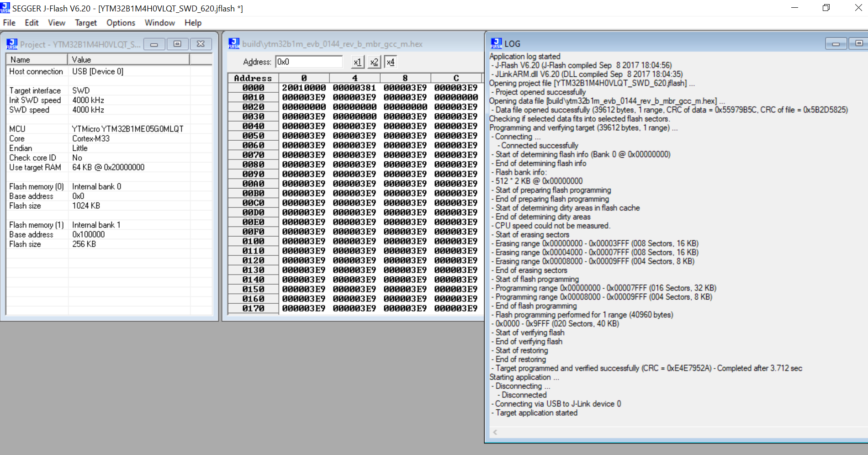
Task: Select the Flash memory (1) row
Action: (109, 225)
